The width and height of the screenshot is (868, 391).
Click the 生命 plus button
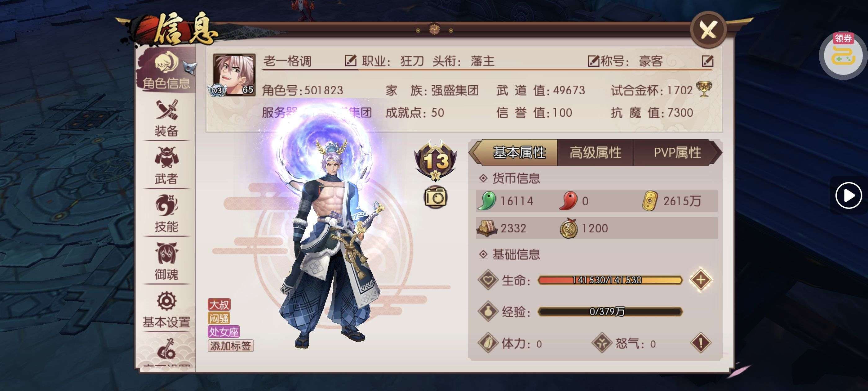[701, 280]
